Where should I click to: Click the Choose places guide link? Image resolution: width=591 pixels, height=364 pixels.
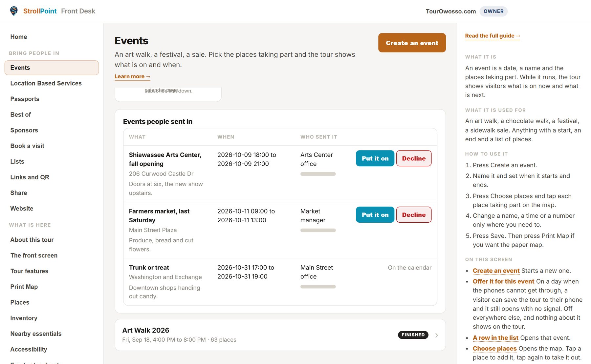tap(495, 348)
